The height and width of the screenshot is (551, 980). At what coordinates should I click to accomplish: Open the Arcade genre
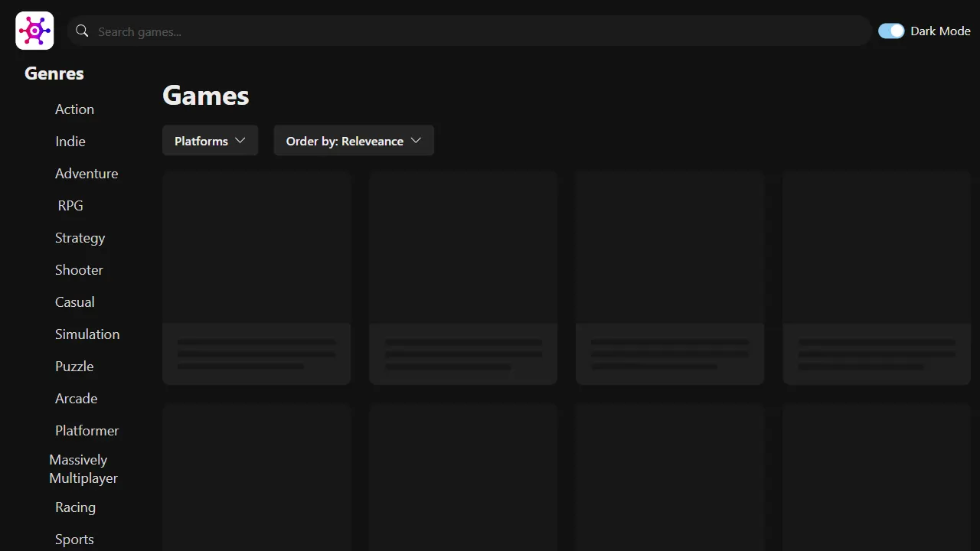76,399
